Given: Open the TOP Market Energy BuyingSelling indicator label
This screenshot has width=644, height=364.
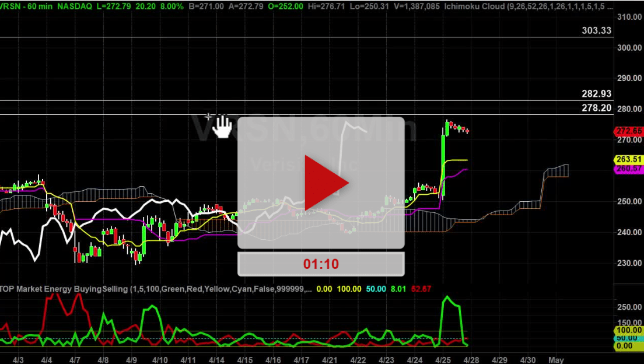Looking at the screenshot, I should point(156,289).
